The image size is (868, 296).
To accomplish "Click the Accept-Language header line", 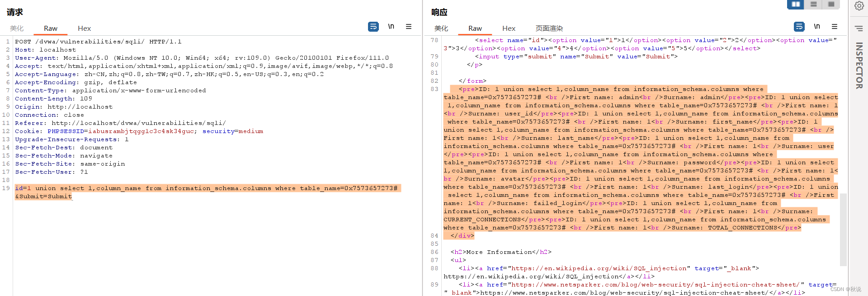I will (170, 74).
